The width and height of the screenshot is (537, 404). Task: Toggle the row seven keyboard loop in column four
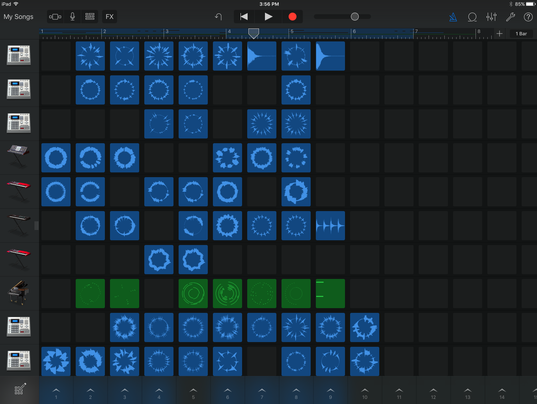click(x=159, y=260)
